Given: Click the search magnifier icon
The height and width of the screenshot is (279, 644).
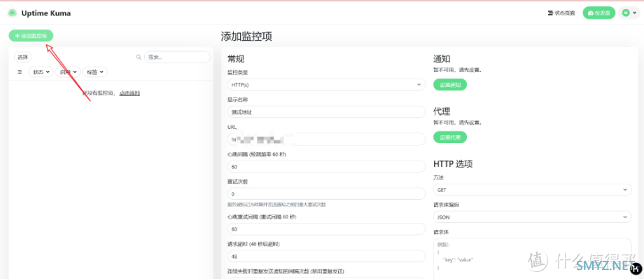Looking at the screenshot, I should 139,57.
